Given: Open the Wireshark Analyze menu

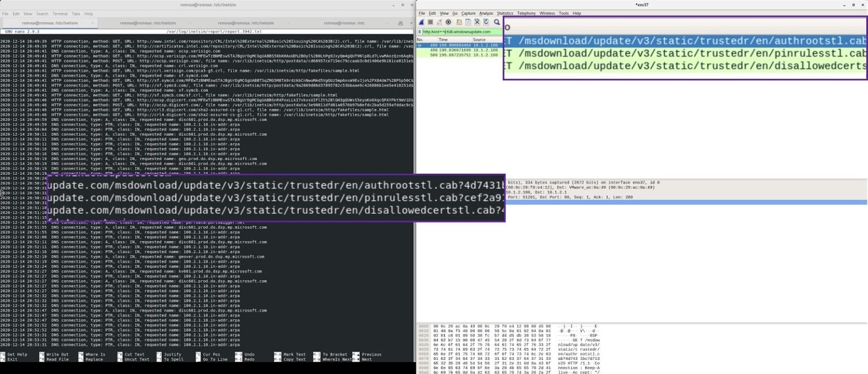Looking at the screenshot, I should (x=486, y=13).
